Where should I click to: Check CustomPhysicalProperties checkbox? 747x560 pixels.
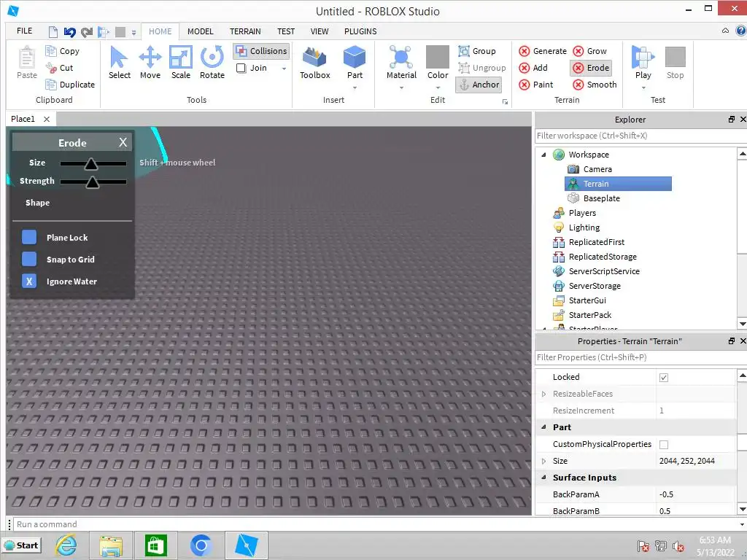click(664, 445)
